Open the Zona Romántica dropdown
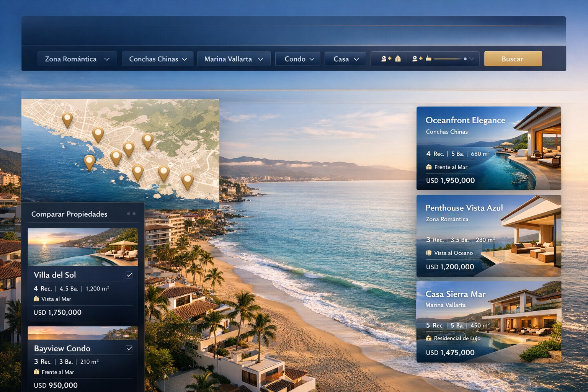This screenshot has height=392, width=588. (x=77, y=59)
